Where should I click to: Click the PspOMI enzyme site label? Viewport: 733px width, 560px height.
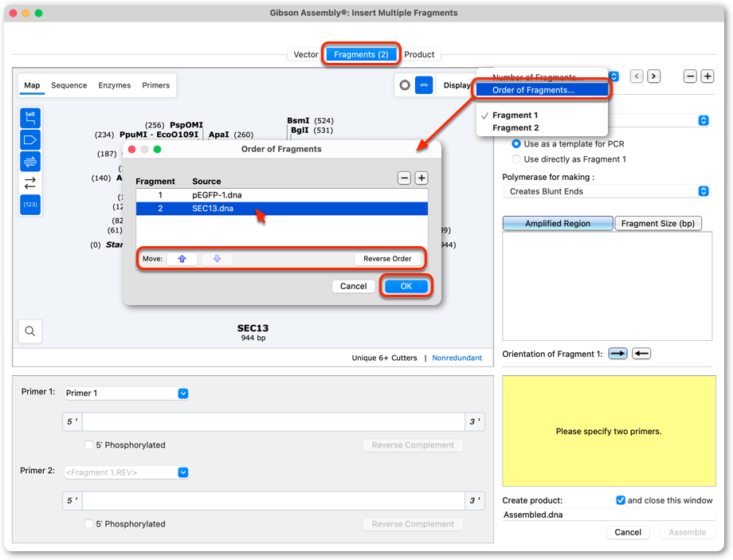pyautogui.click(x=186, y=125)
